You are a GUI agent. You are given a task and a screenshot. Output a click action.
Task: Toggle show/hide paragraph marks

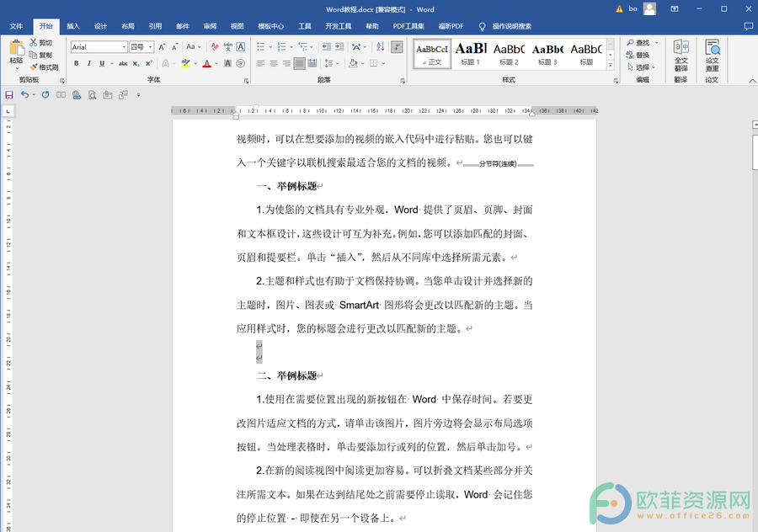click(x=397, y=47)
